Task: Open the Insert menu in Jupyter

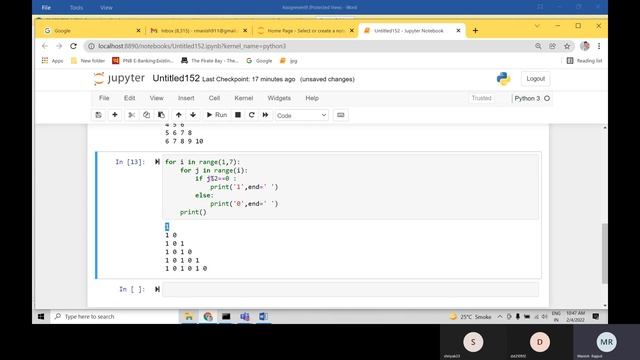Action: point(186,98)
